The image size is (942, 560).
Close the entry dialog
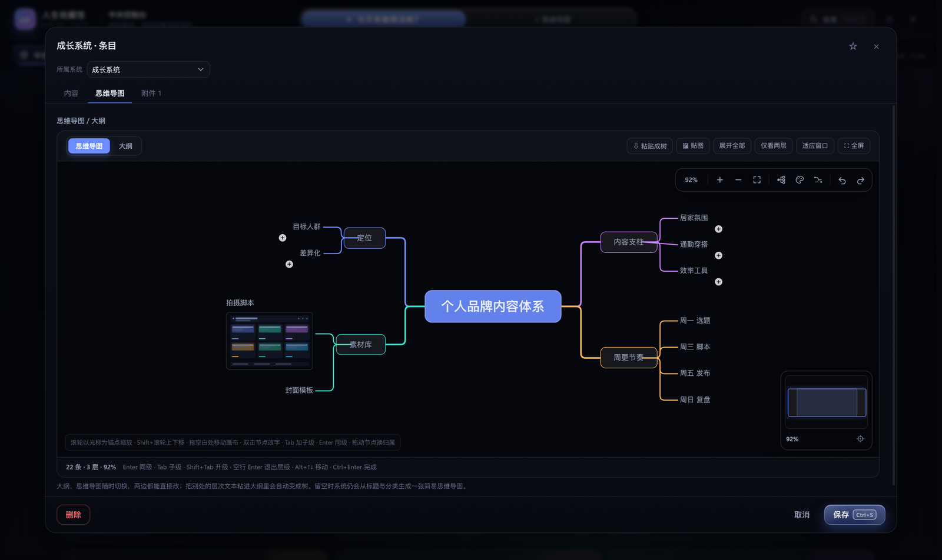pos(876,46)
